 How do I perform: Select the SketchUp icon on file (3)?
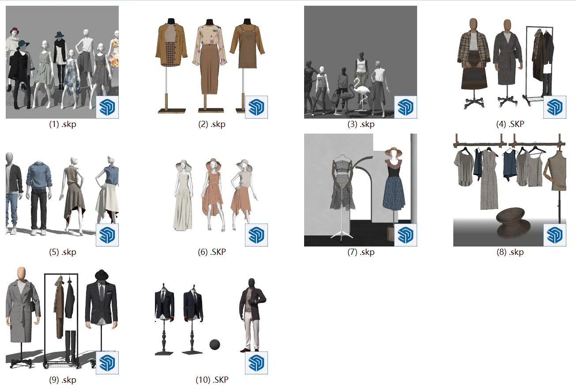click(x=406, y=106)
